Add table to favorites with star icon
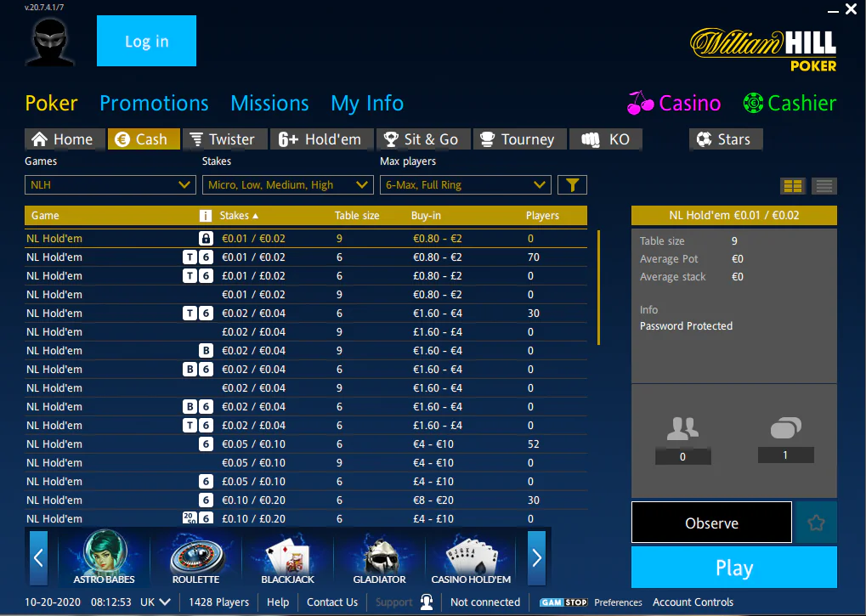866x616 pixels. (x=816, y=523)
